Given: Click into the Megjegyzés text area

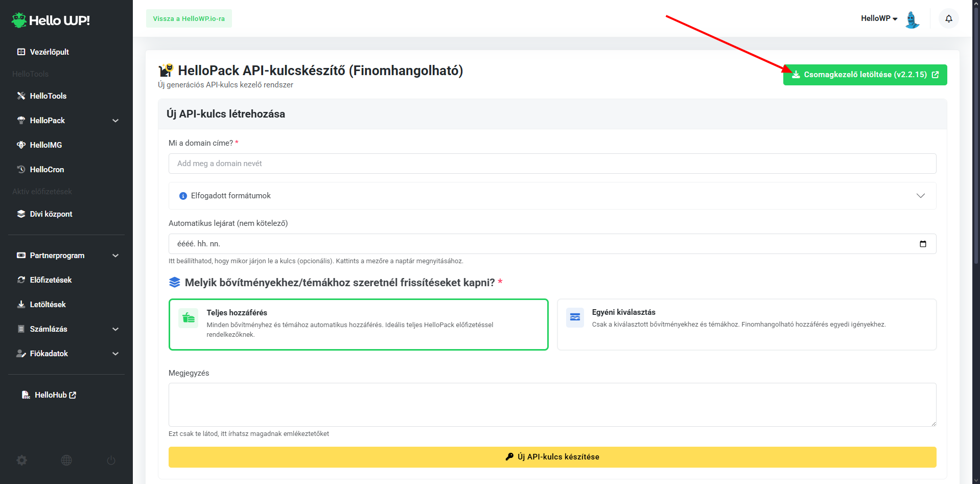Looking at the screenshot, I should (x=552, y=404).
